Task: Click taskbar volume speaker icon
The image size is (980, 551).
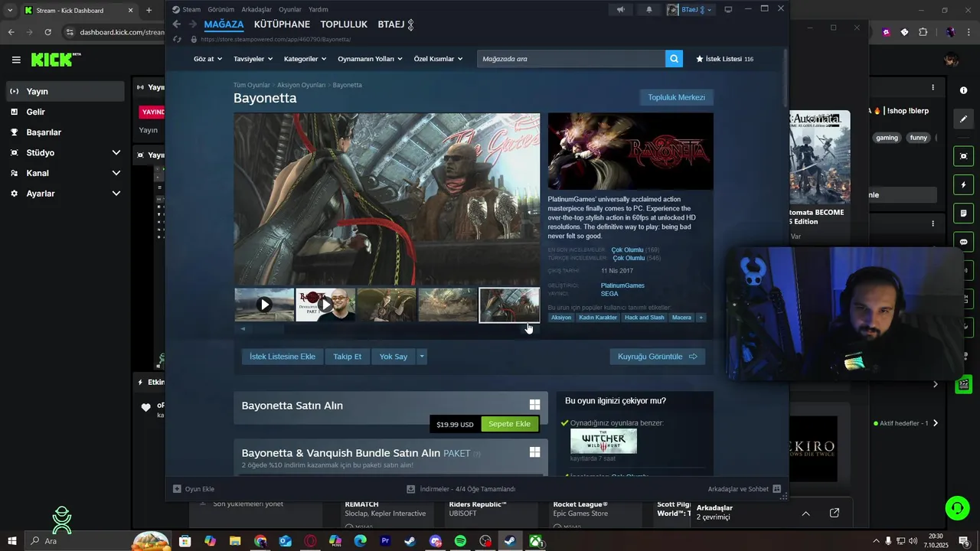Action: tap(913, 541)
